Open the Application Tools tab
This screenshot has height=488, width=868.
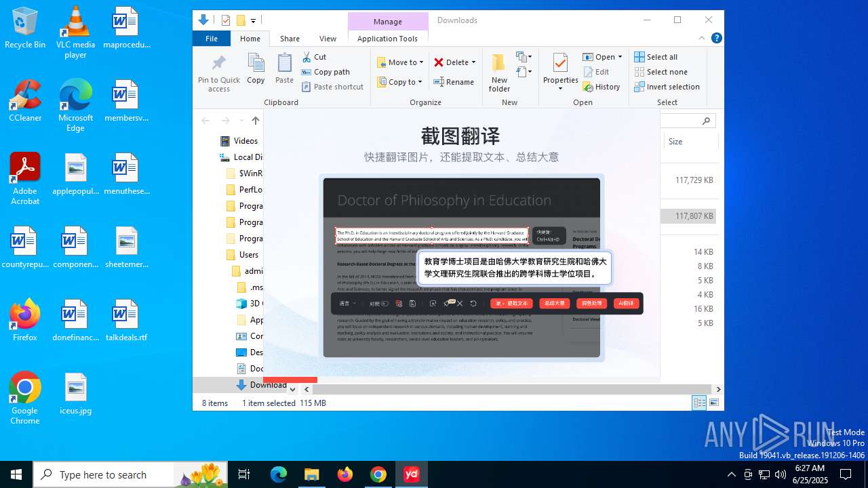[387, 39]
